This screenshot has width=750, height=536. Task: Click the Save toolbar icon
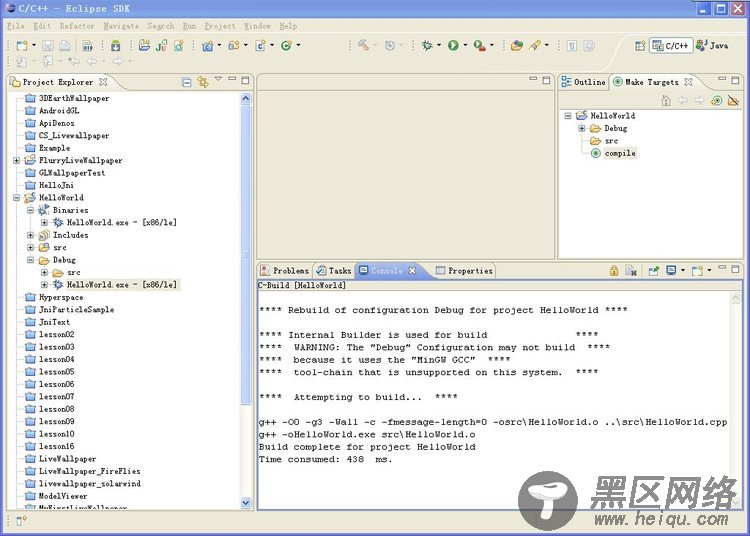coord(47,45)
